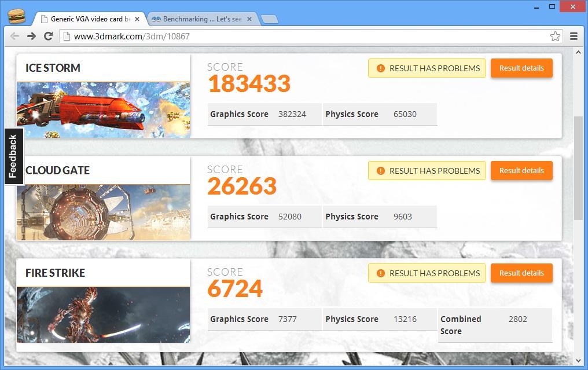This screenshot has width=588, height=370.
Task: Click Fire Strike combined score 2802
Action: point(518,319)
